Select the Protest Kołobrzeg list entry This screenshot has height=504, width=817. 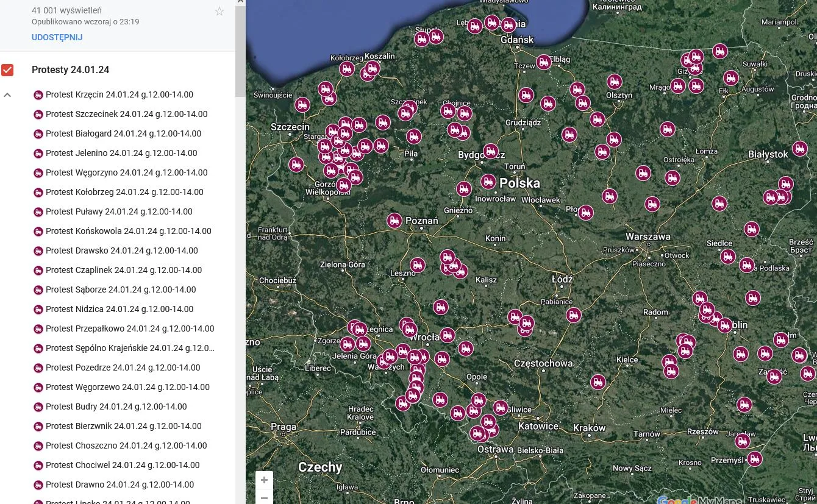(124, 192)
